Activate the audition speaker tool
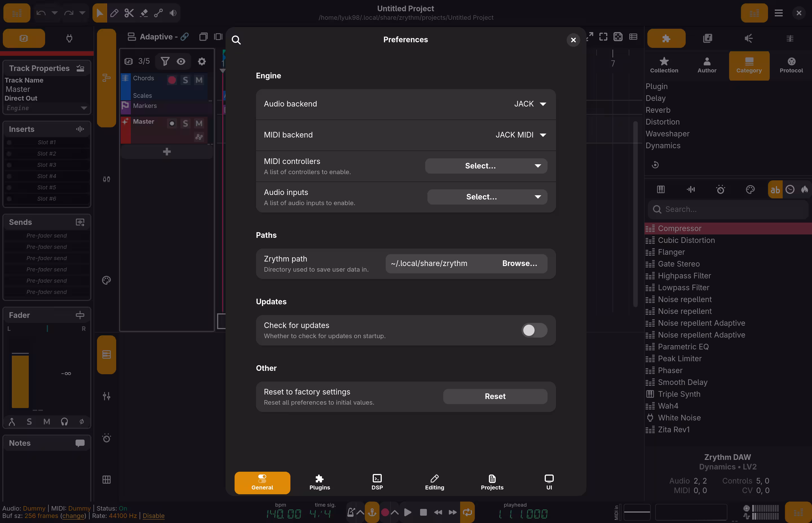This screenshot has height=523, width=812. click(173, 13)
